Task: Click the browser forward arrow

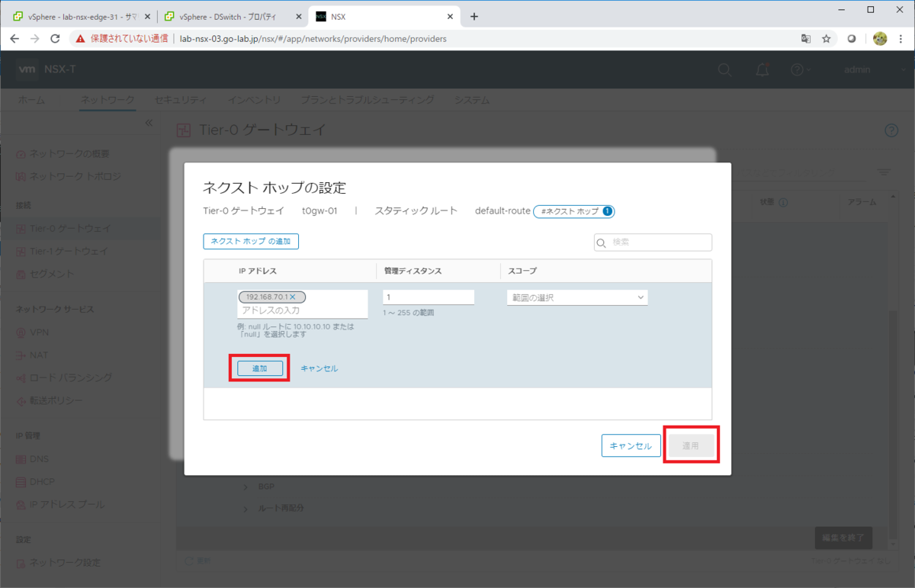Action: coord(34,38)
